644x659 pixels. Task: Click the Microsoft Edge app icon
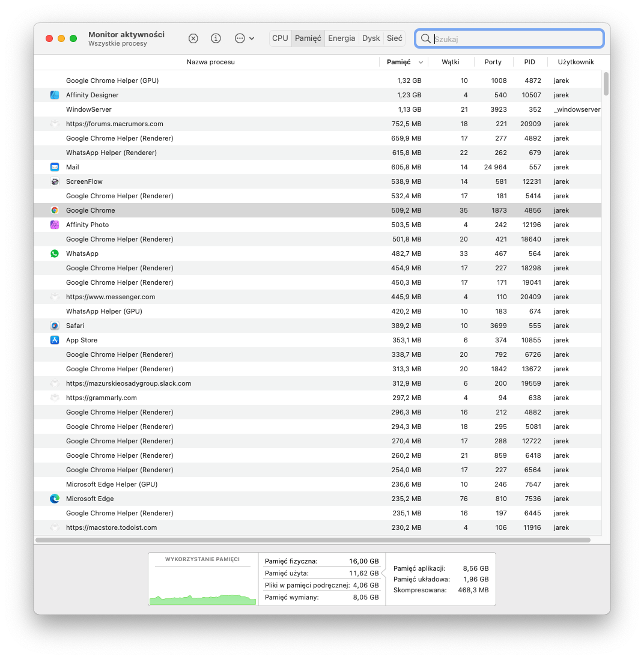(55, 499)
